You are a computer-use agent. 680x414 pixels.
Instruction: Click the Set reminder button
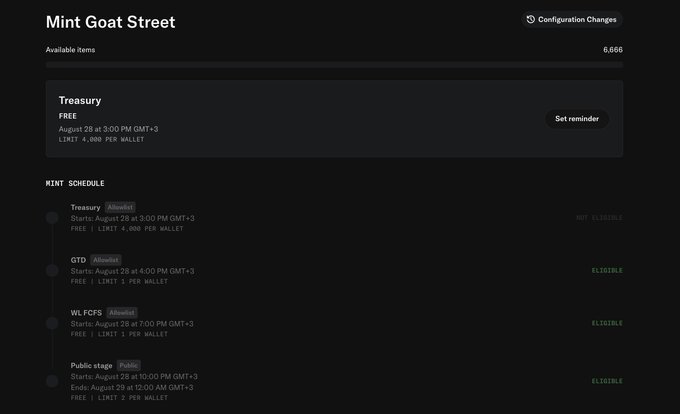coord(577,119)
